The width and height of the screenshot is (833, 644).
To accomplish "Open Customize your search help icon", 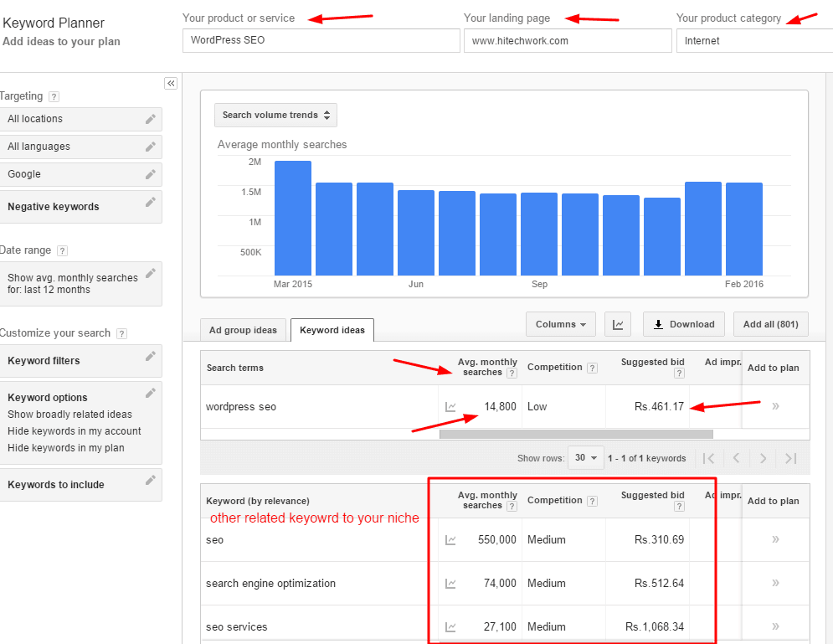I will (x=121, y=333).
